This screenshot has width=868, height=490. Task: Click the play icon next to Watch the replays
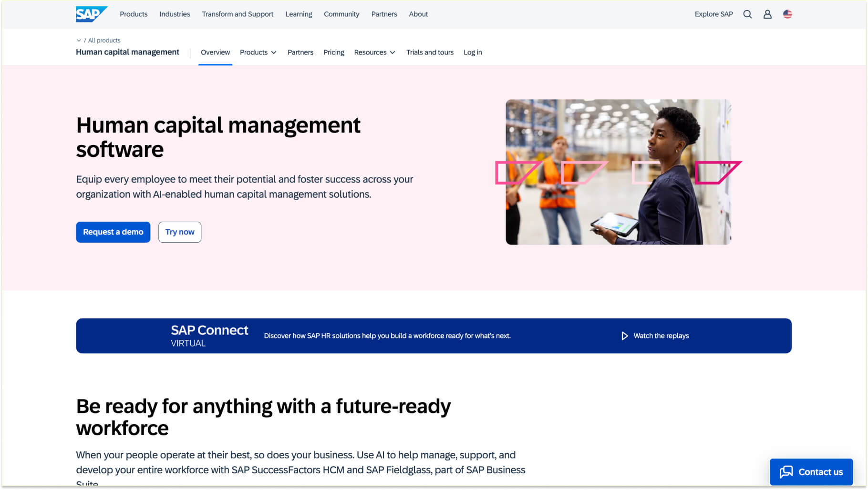pyautogui.click(x=625, y=336)
